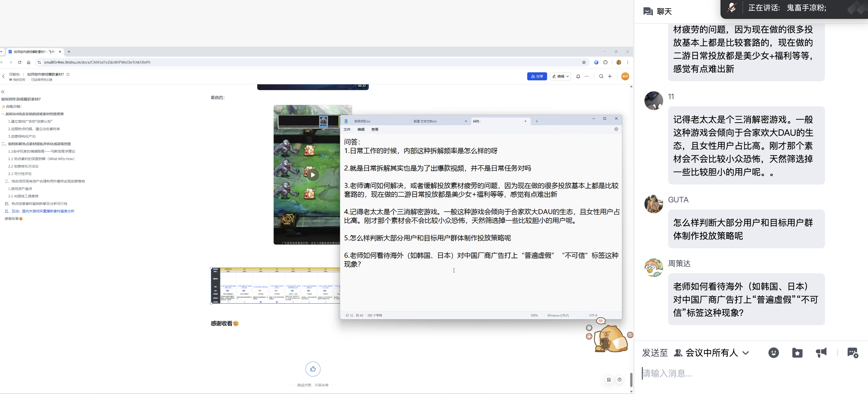The height and width of the screenshot is (394, 868).
Task: Click the starred folder icon in chat
Action: (x=797, y=353)
